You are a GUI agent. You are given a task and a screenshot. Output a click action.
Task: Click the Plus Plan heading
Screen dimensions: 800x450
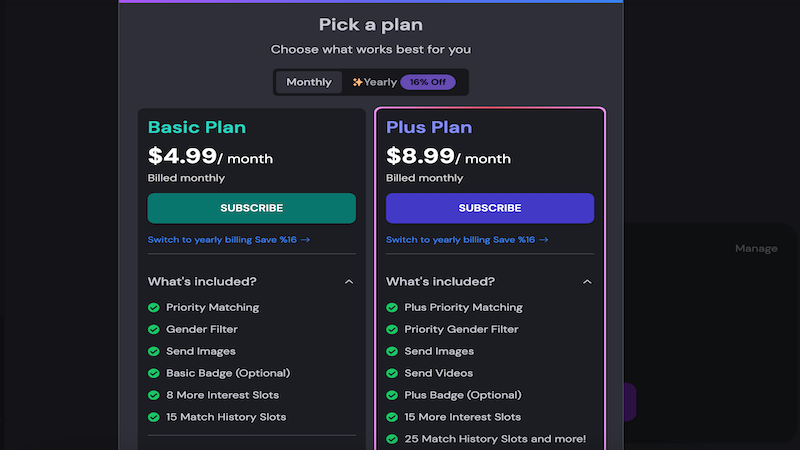429,128
